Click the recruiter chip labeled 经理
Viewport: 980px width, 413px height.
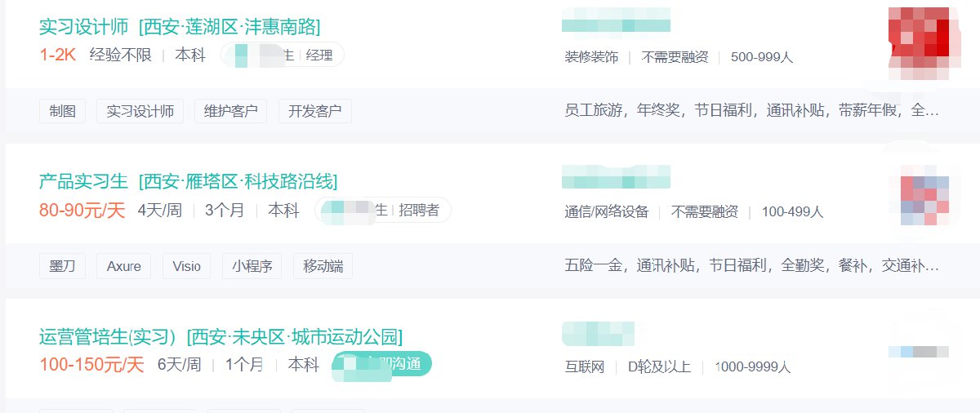click(283, 56)
